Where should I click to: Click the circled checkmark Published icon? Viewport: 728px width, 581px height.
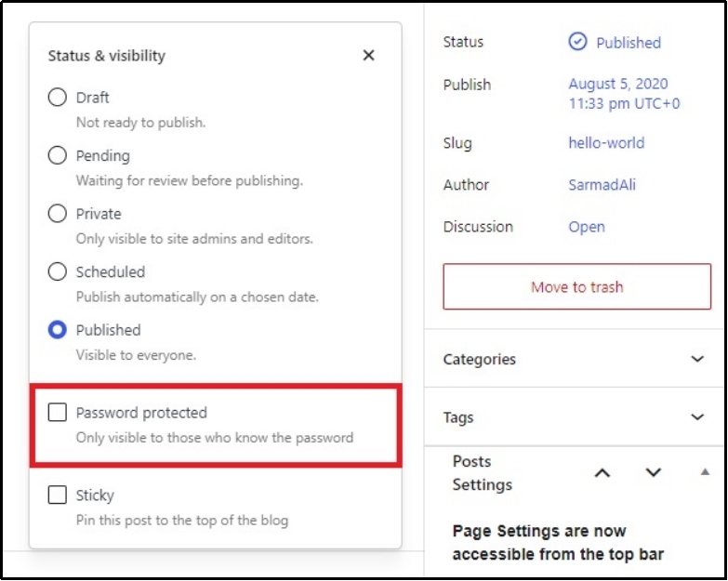tap(577, 42)
